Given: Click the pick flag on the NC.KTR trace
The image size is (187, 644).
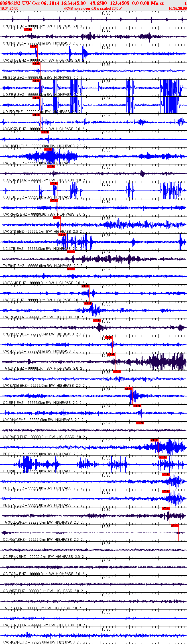Looking at the screenshot, I should click(63, 235).
